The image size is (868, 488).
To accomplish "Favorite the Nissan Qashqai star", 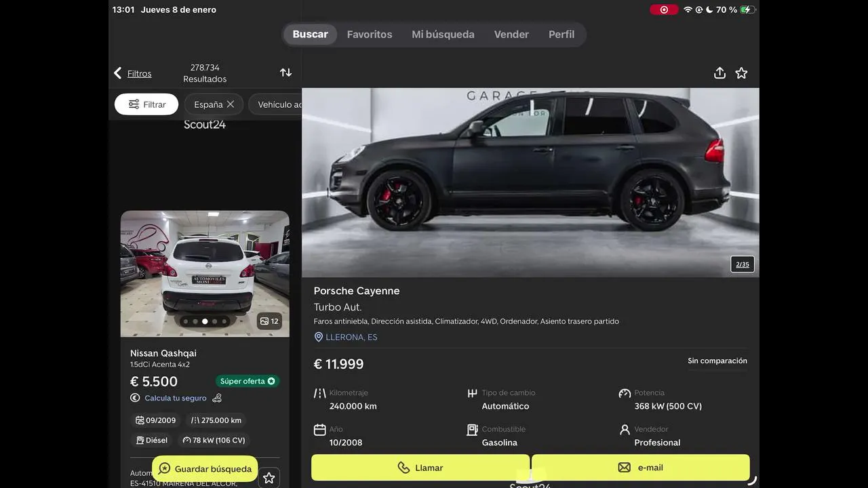I will click(x=269, y=478).
